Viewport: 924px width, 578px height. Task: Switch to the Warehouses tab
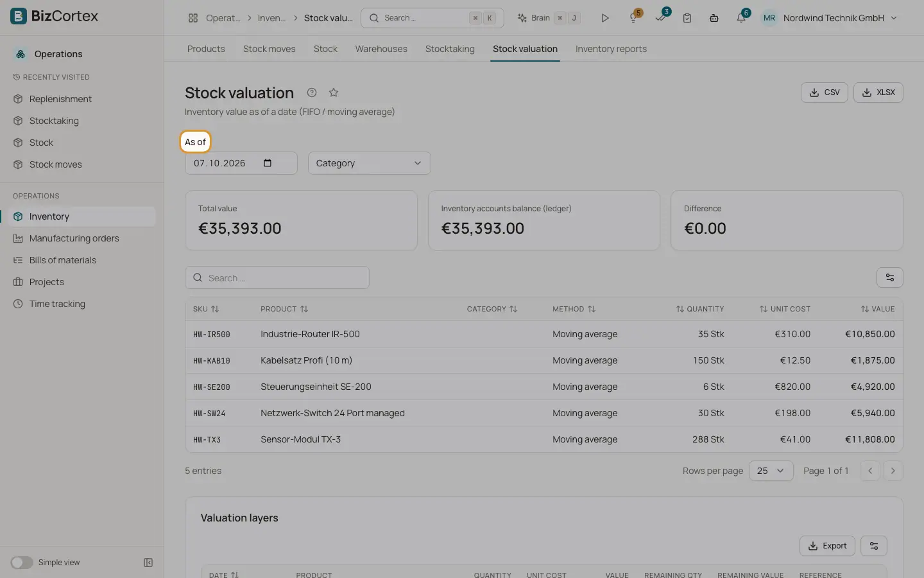point(381,49)
